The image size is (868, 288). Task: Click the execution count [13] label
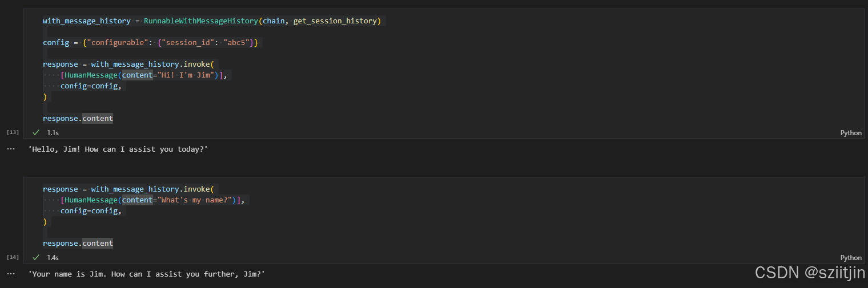pyautogui.click(x=13, y=132)
